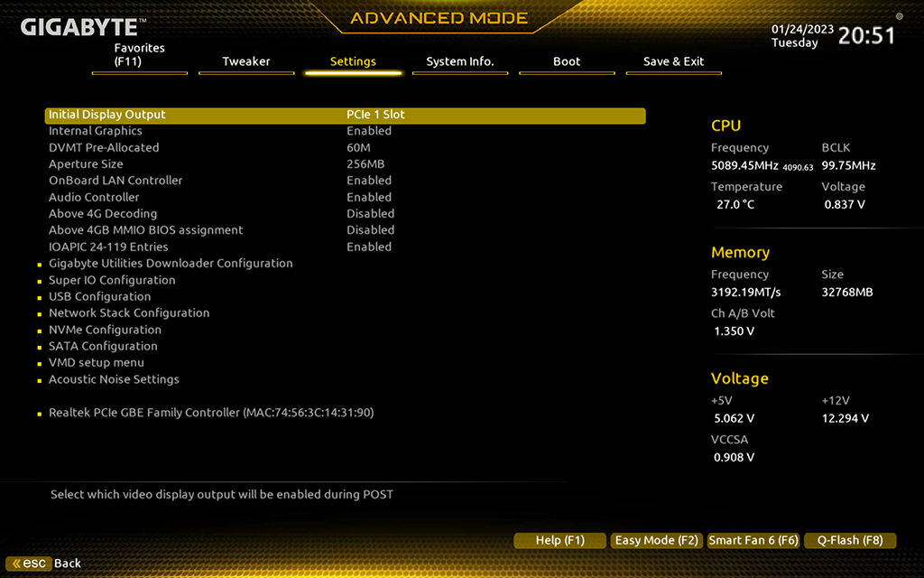
Task: Click the memory size 32768MB value
Action: pyautogui.click(x=847, y=293)
